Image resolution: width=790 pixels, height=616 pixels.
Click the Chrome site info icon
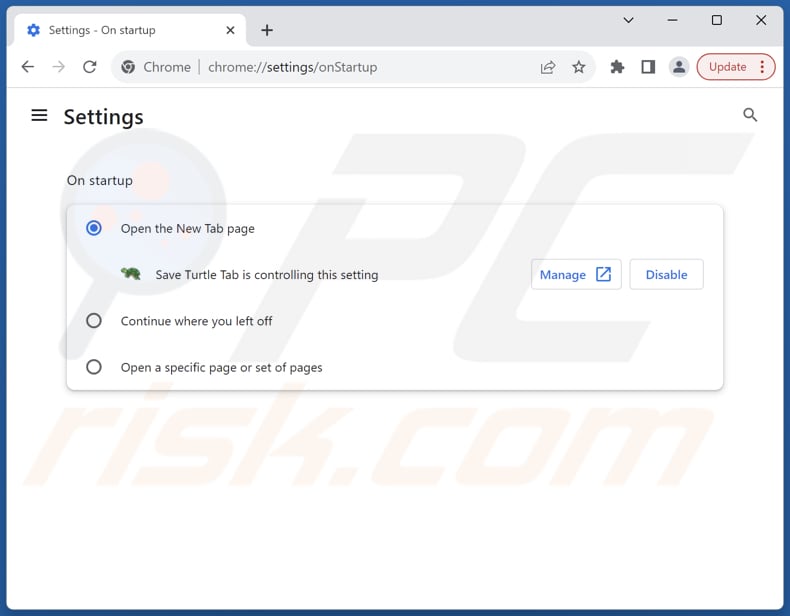tap(128, 67)
